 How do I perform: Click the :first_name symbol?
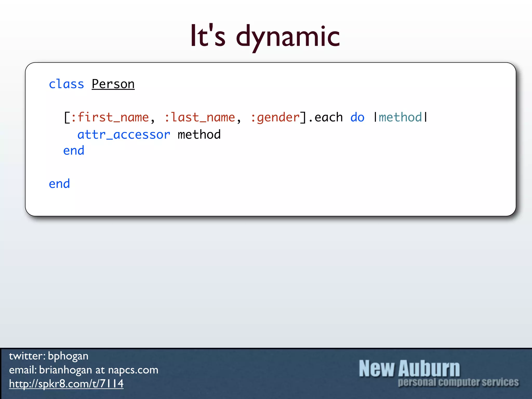(110, 117)
